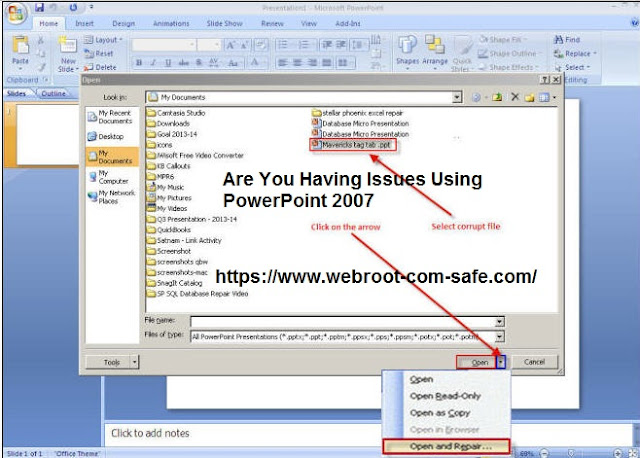Viewport: 640px width, 458px height.
Task: Click the help question mark in Open dialog
Action: tap(544, 80)
